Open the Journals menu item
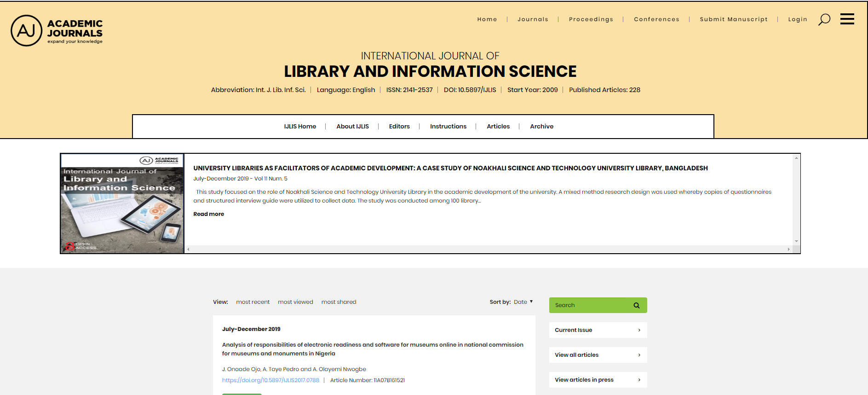This screenshot has height=395, width=868. coord(533,19)
